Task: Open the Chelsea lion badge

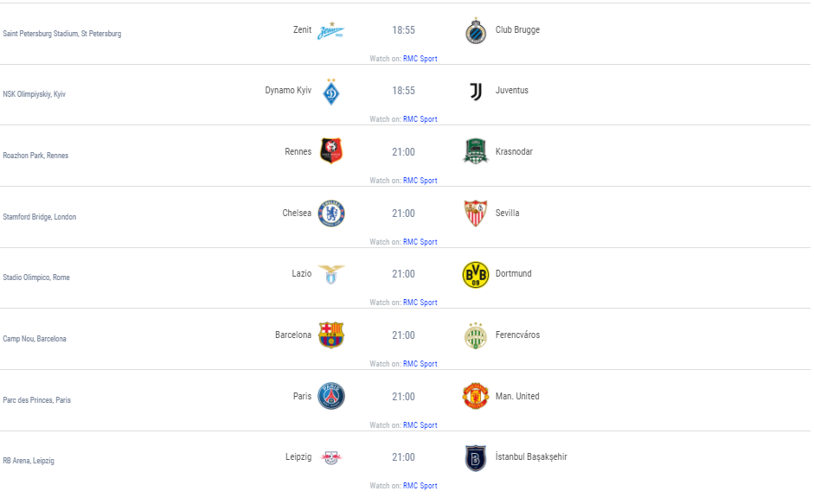Action: click(x=331, y=214)
